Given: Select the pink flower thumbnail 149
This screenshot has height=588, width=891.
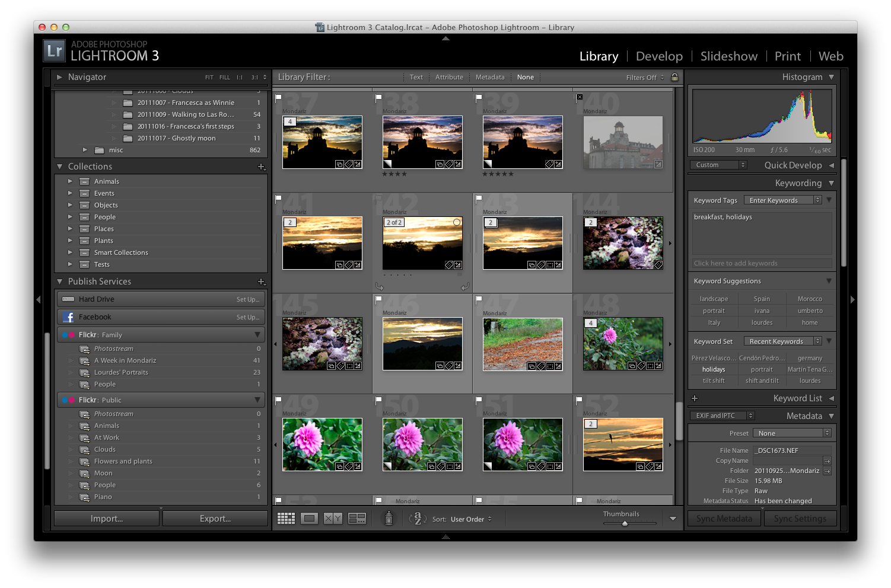Looking at the screenshot, I should point(322,445).
